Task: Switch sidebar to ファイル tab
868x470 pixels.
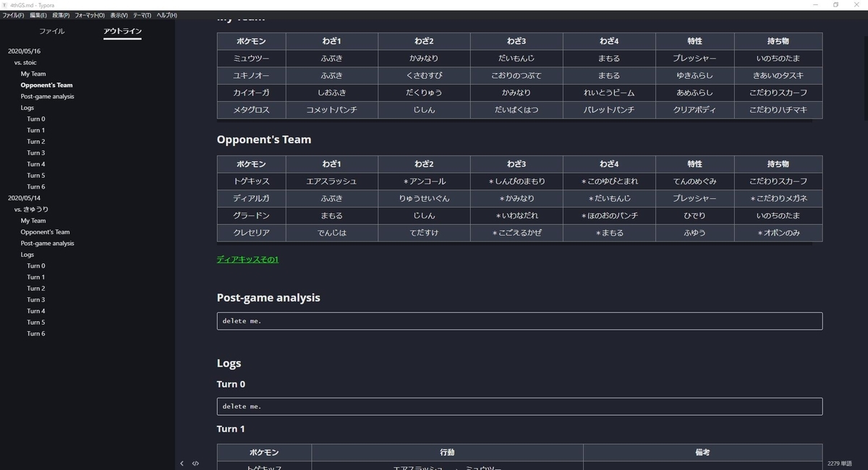Action: [x=51, y=31]
